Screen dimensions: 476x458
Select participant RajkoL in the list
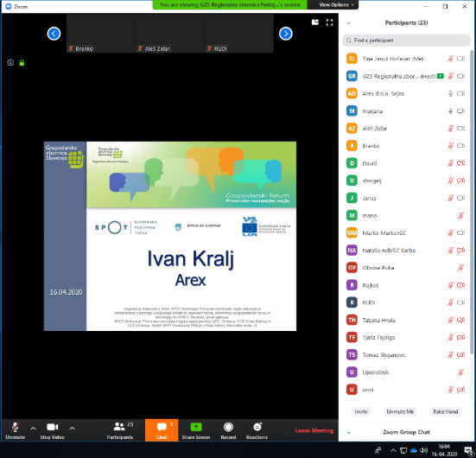click(x=406, y=285)
